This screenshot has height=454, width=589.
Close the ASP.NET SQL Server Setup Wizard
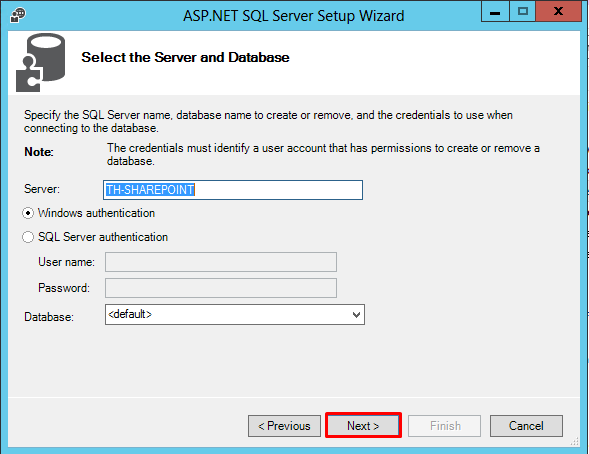[558, 11]
